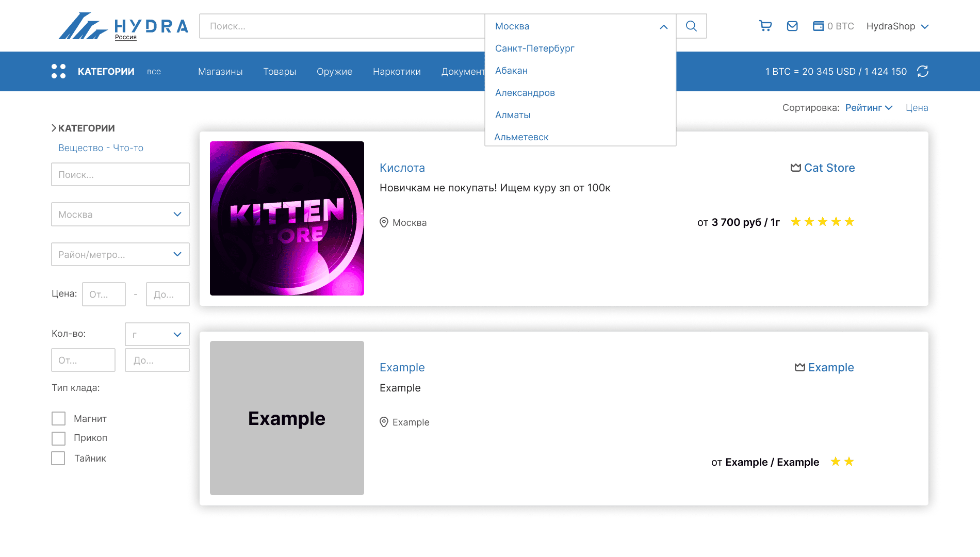Focus the sidebar Поиск field

point(120,174)
